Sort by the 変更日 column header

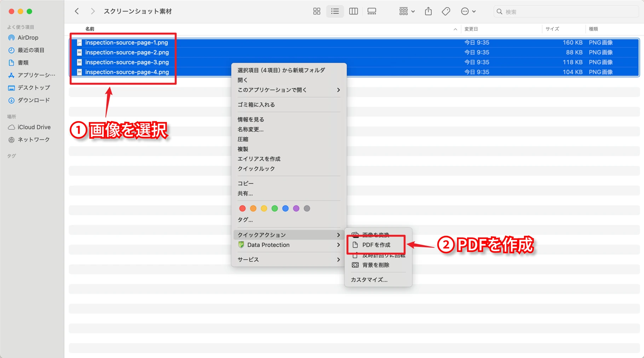(x=471, y=29)
